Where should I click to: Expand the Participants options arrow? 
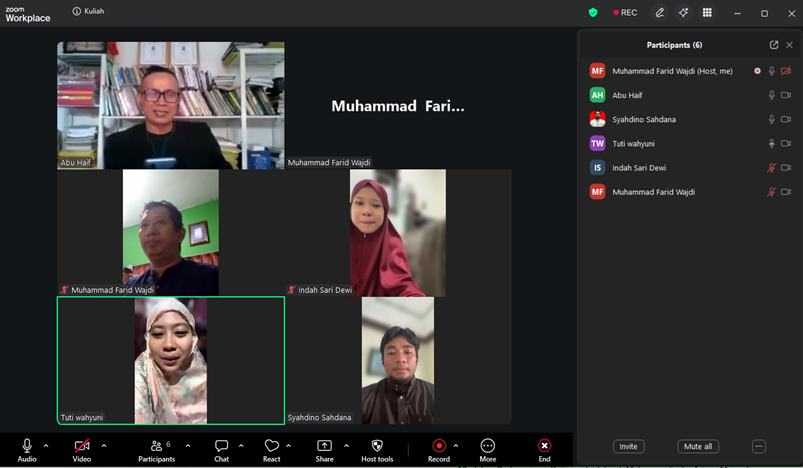188,446
